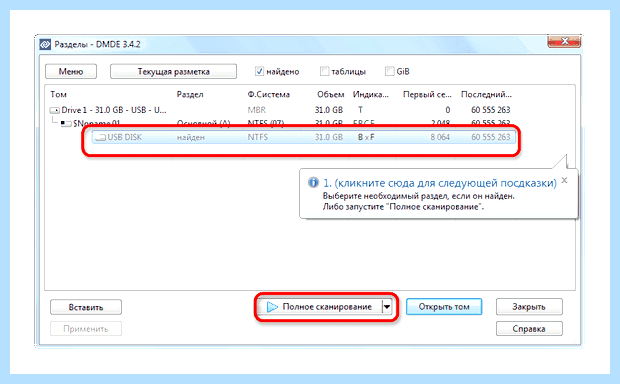The width and height of the screenshot is (620, 384).
Task: Uncheck the найдено checkbox
Action: (259, 71)
